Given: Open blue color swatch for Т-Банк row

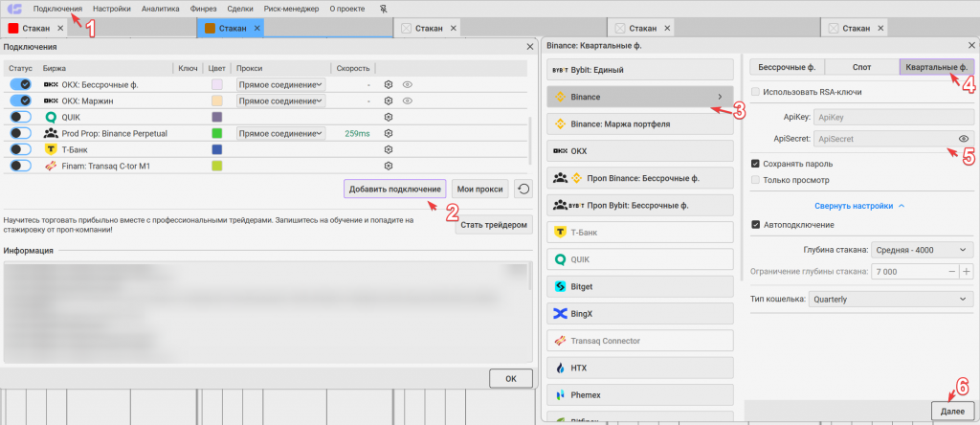Looking at the screenshot, I should 217,149.
